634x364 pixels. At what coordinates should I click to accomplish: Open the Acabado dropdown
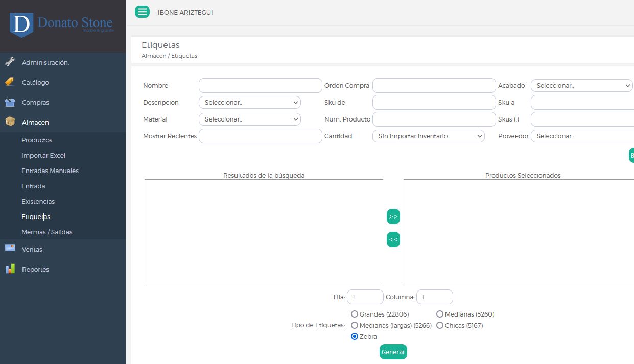pos(581,86)
